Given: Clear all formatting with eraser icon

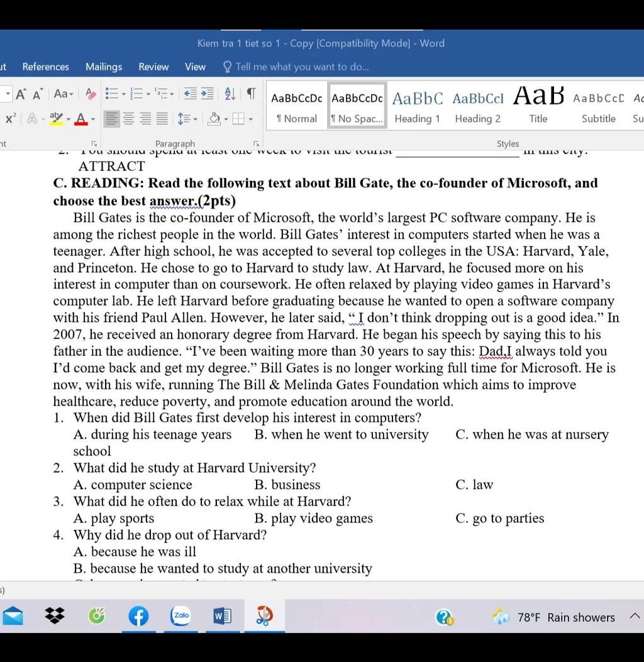Looking at the screenshot, I should point(91,94).
